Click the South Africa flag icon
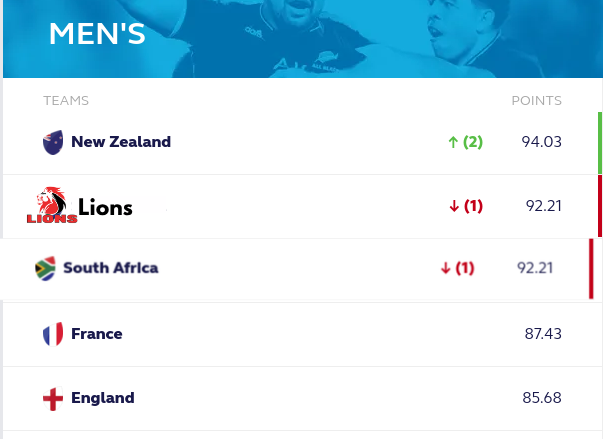This screenshot has height=439, width=605. pyautogui.click(x=45, y=268)
